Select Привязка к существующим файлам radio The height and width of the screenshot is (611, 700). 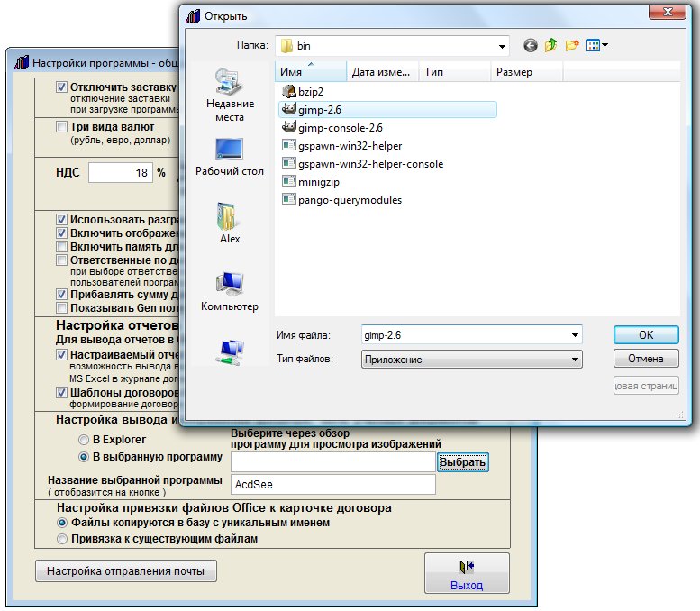62,539
